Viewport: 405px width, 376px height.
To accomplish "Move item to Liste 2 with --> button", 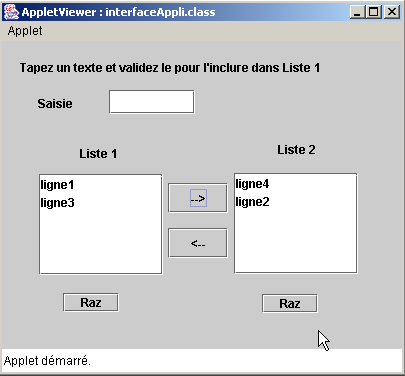I will (x=198, y=198).
